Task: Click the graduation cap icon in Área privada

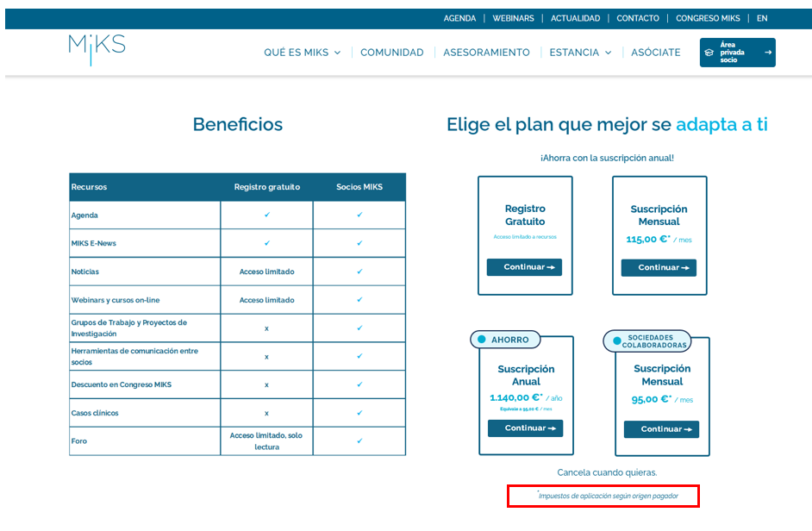Action: (x=709, y=53)
